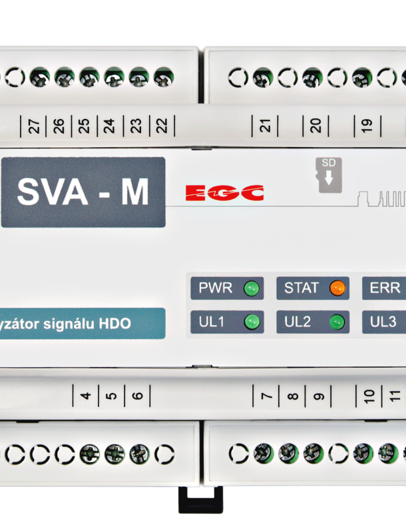Click terminal number 22
This screenshot has height=532, width=406.
[x=162, y=126]
